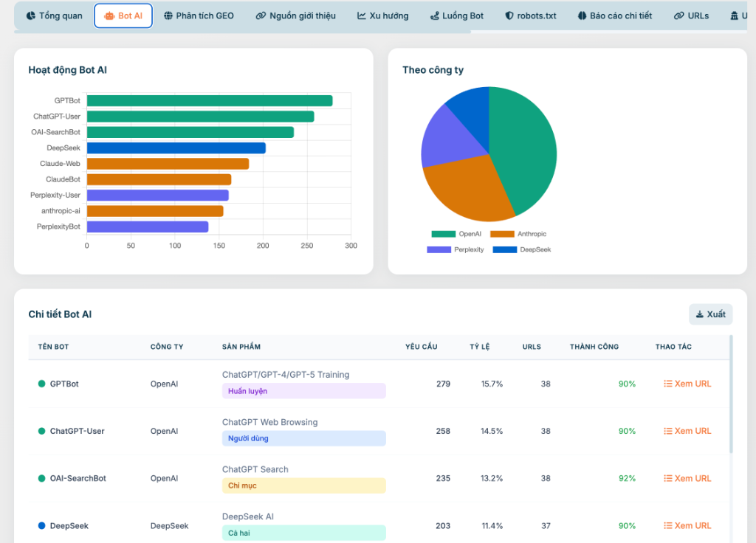Click the DeepSeek bar in chart

[x=176, y=148]
